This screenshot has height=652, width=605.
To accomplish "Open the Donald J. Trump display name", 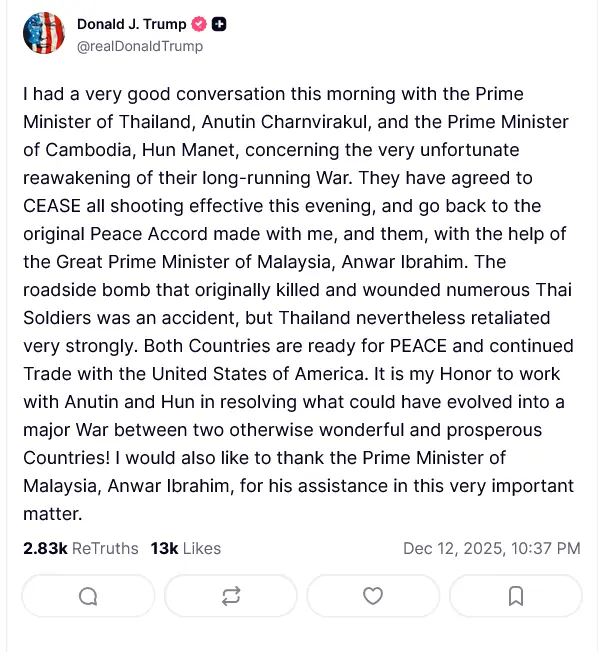I will 131,24.
